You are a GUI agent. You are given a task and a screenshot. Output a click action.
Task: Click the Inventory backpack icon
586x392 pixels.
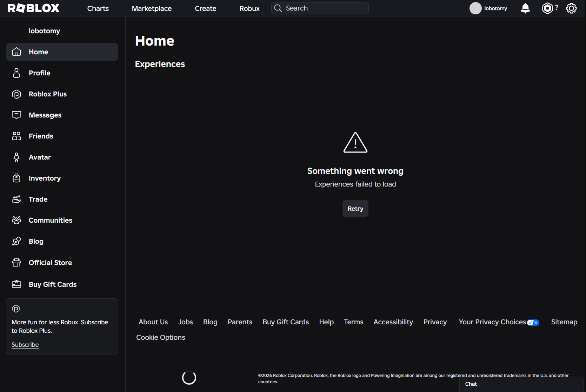(x=16, y=178)
